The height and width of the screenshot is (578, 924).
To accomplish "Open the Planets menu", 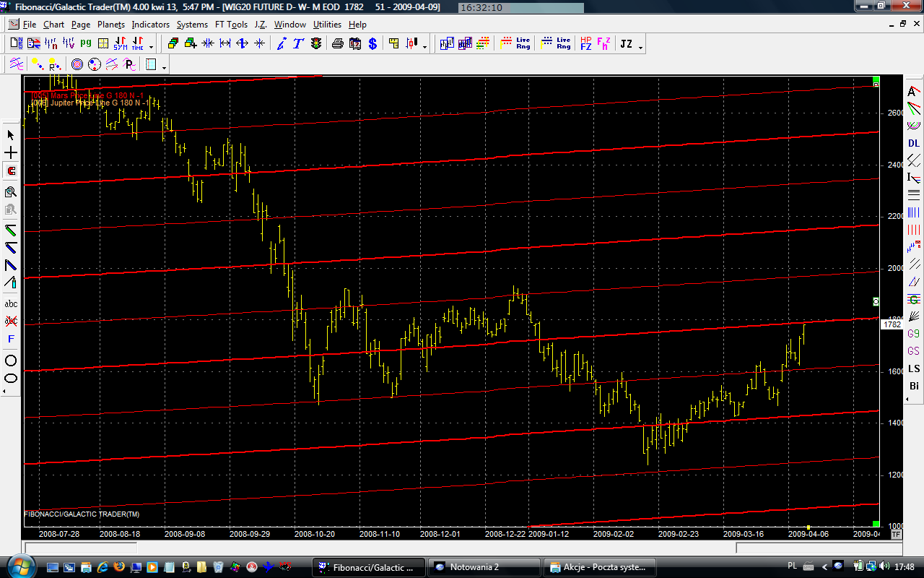I will (111, 25).
